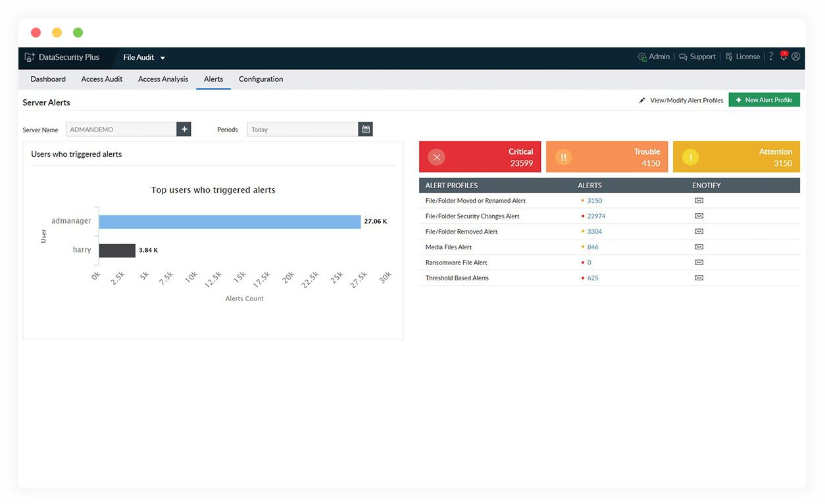Image resolution: width=825 pixels, height=504 pixels.
Task: Open the calendar picker beside Periods field
Action: [x=365, y=129]
